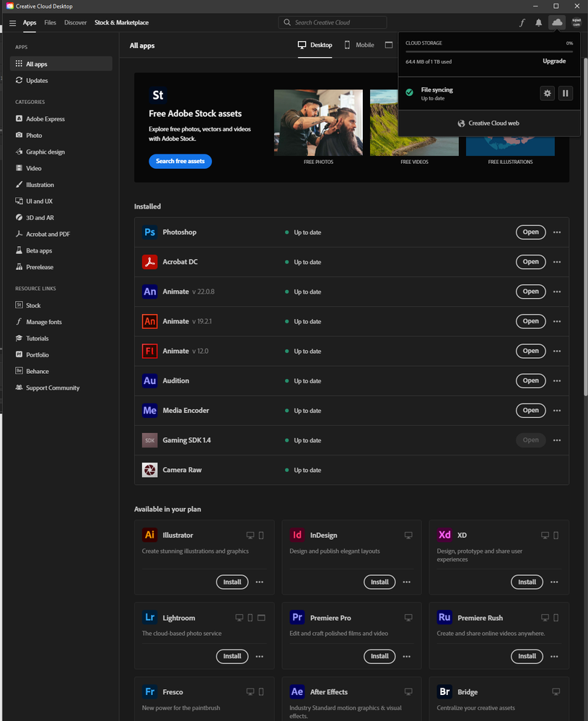The height and width of the screenshot is (721, 588).
Task: Open more options for Acrobat DC
Action: (557, 262)
